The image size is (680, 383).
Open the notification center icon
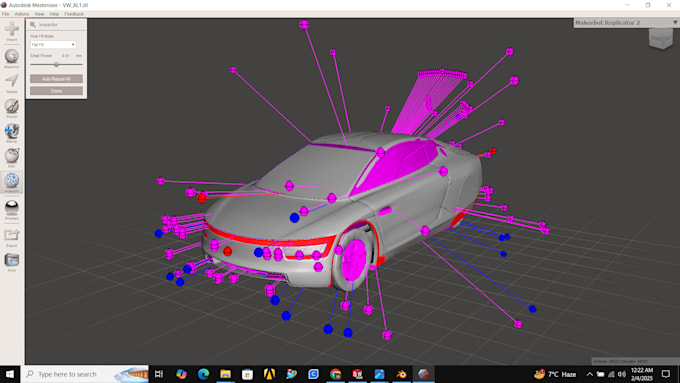click(x=666, y=374)
